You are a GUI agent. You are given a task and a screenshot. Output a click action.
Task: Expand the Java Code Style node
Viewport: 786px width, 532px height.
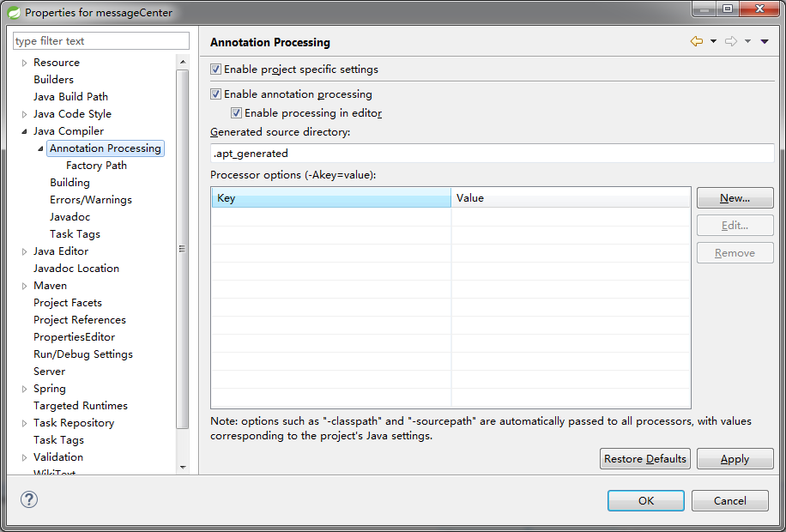click(x=24, y=114)
